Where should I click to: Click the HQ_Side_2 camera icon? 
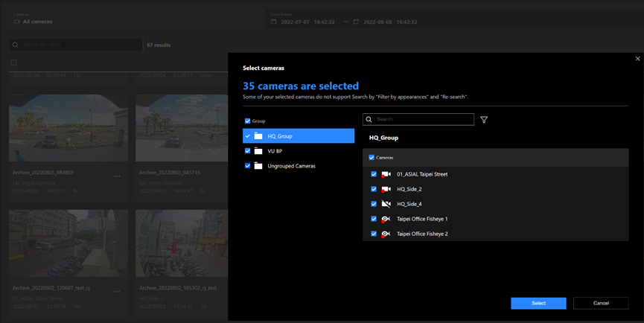[386, 189]
